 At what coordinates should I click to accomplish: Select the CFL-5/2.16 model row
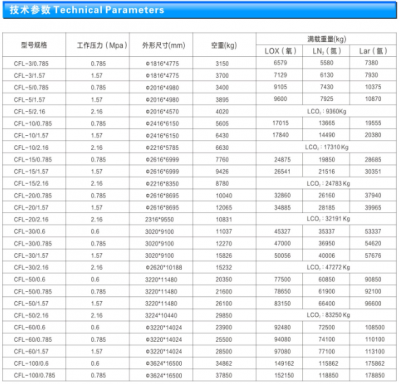[x=200, y=111]
